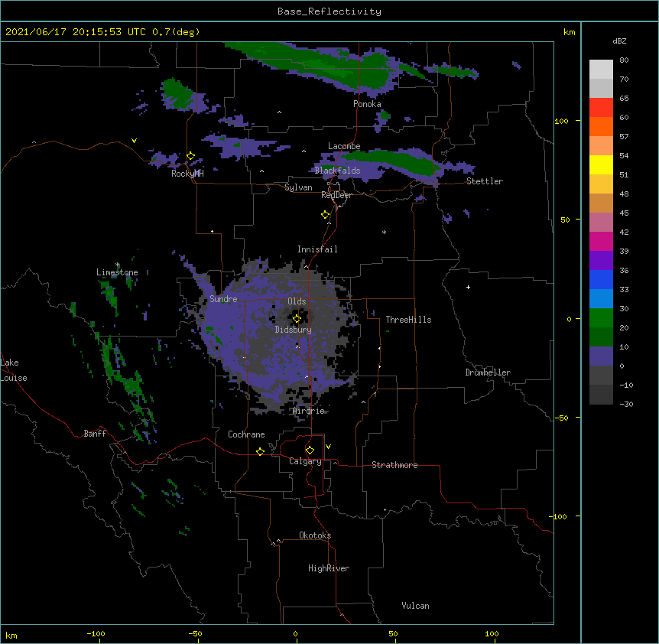Click the violet 36-39 dBZ legend swatch
Image resolution: width=659 pixels, height=644 pixels.
pyautogui.click(x=601, y=261)
